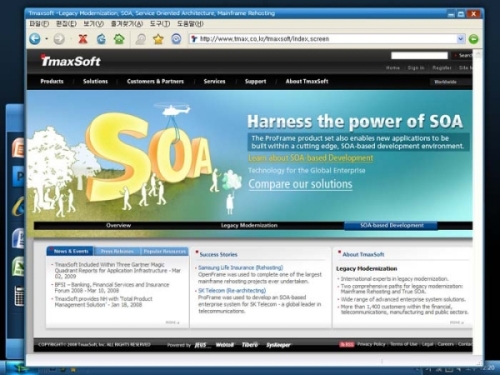Go to home page with house icon

click(119, 39)
